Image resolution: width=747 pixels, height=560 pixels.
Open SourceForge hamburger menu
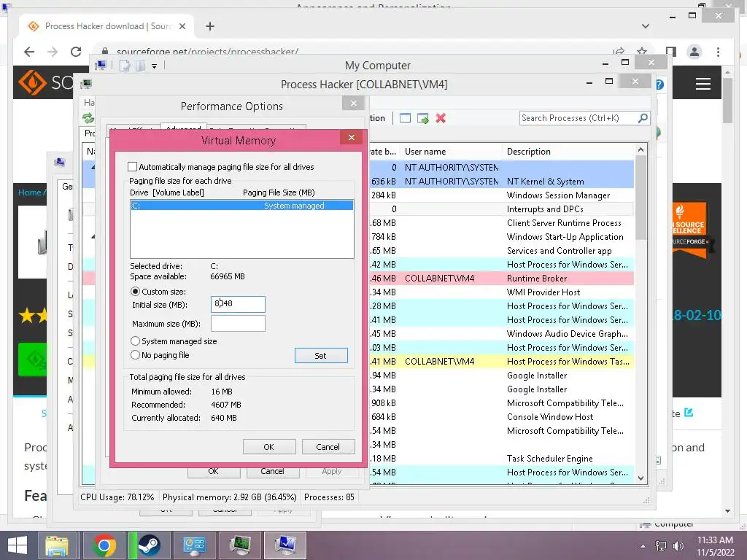click(x=703, y=85)
